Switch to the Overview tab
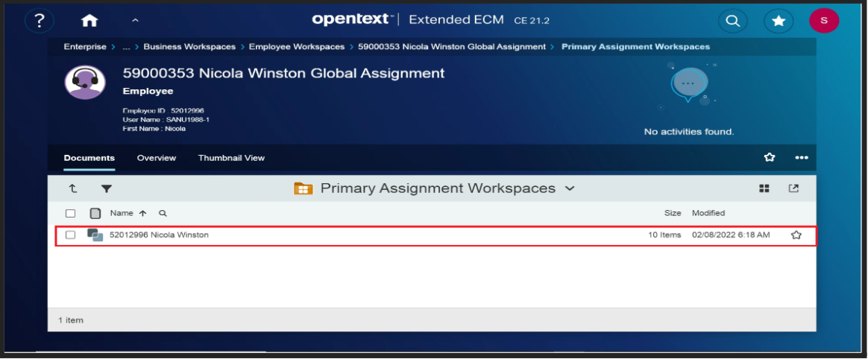The width and height of the screenshot is (868, 359). click(x=157, y=158)
